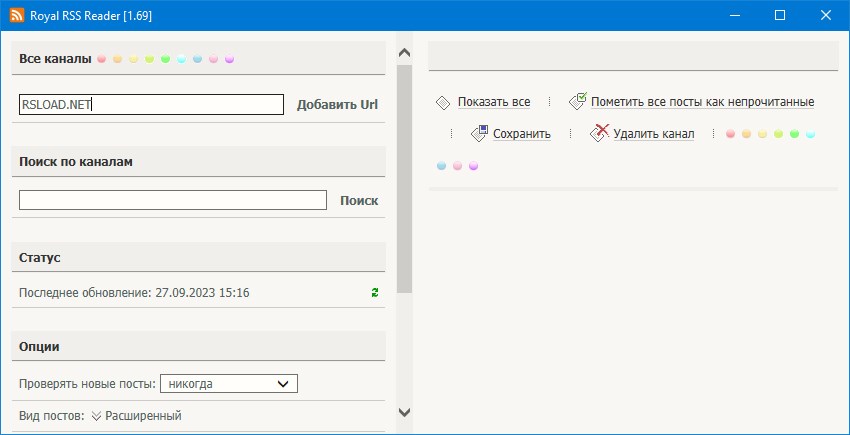
Task: Click the Удалить канал link
Action: pos(653,133)
